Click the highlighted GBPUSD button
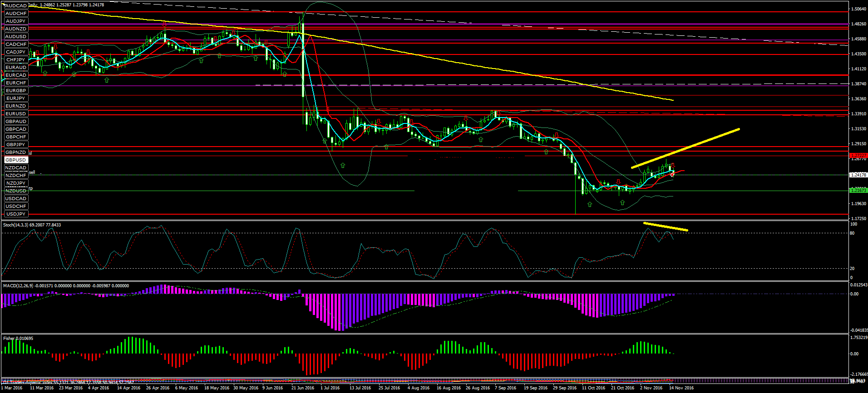868x393 pixels. tap(16, 160)
